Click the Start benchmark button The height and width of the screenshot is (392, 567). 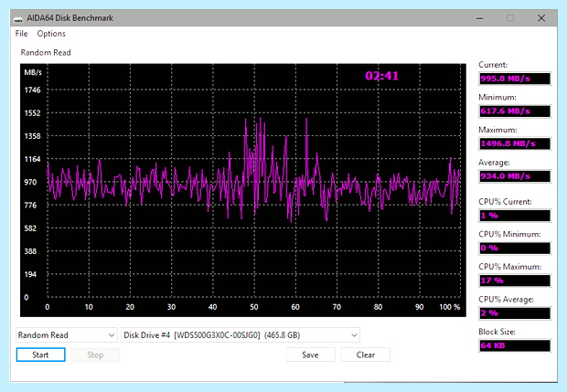(40, 355)
